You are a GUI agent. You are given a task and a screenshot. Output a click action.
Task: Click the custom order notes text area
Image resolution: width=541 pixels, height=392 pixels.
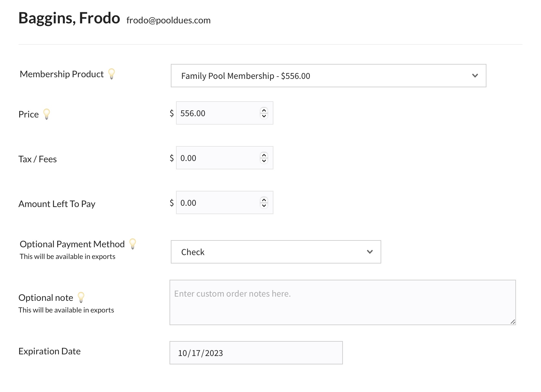tap(342, 302)
